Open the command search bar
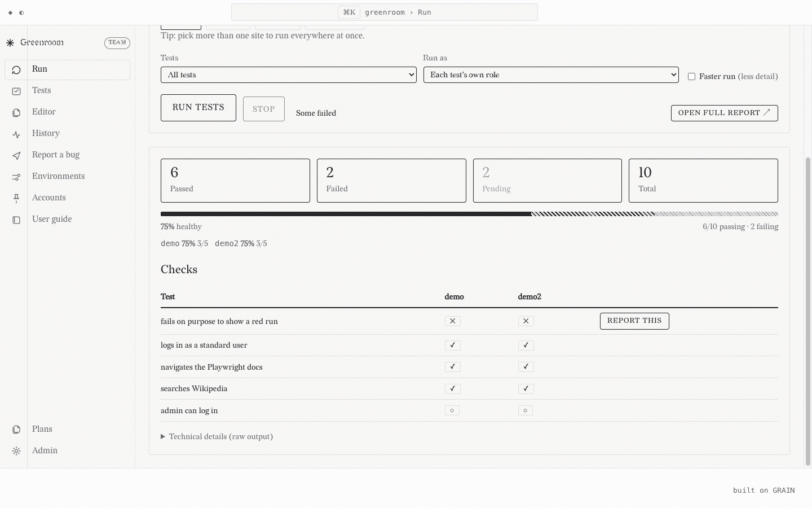Screen dimensions: 812x508 pos(385,12)
